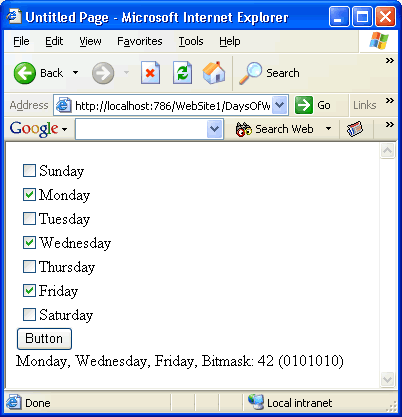Click the grayed Forward arrow icon
The width and height of the screenshot is (402, 417).
(x=103, y=73)
